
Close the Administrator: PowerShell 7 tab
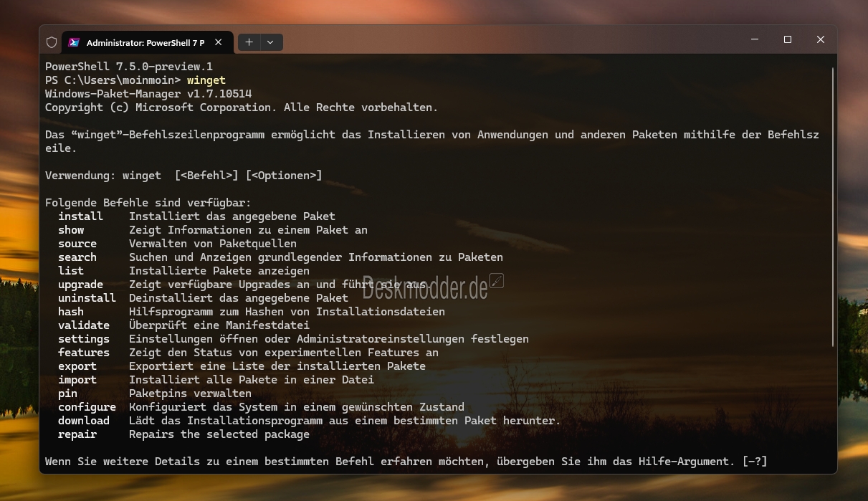pyautogui.click(x=219, y=42)
